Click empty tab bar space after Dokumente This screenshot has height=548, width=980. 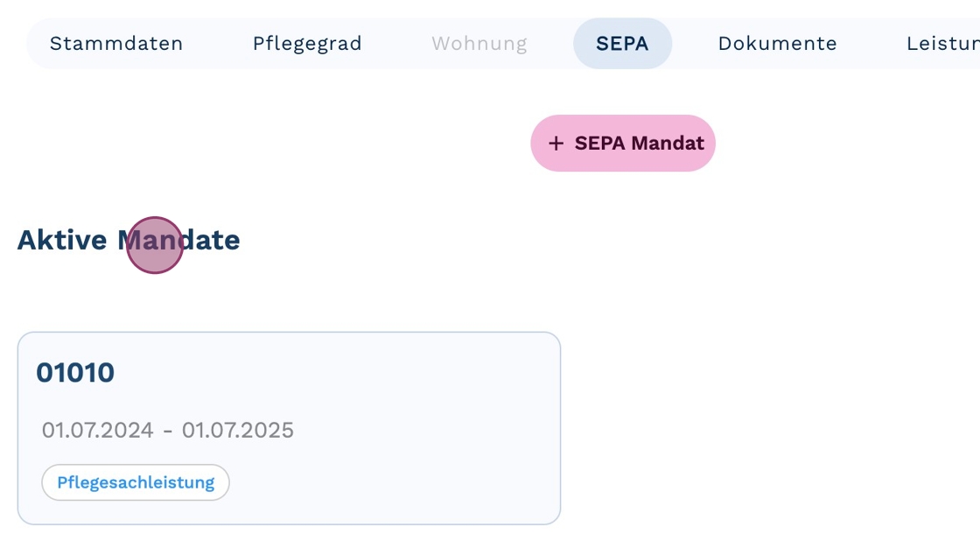pyautogui.click(x=871, y=43)
